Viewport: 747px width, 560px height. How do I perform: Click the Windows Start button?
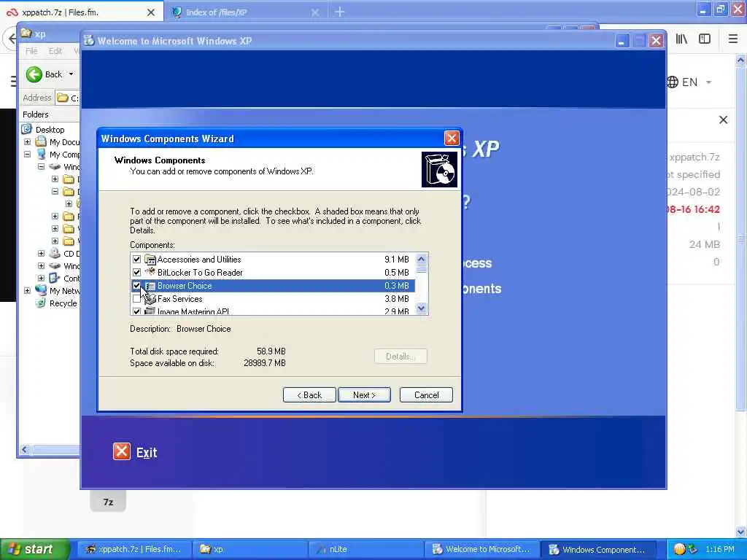point(35,549)
